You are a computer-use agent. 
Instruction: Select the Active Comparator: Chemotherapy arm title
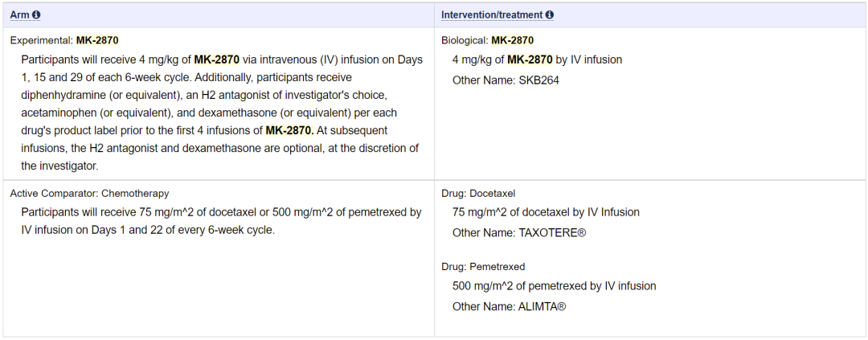pos(89,194)
